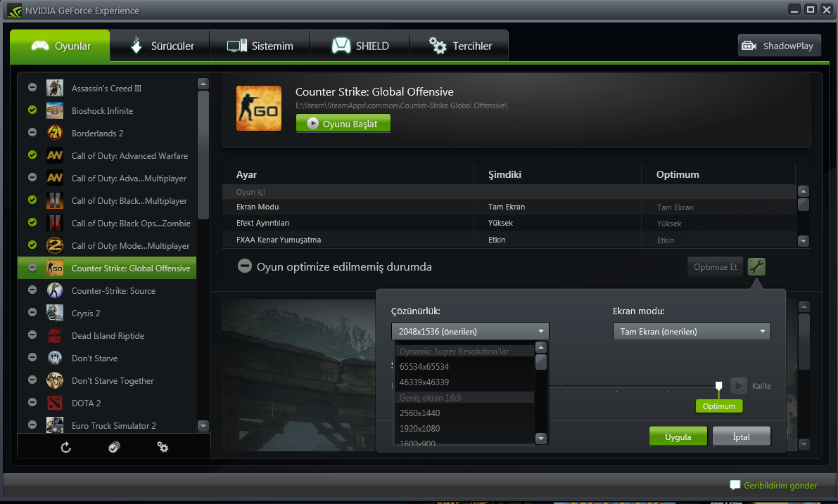Click the green Optimum slider marker

719,406
